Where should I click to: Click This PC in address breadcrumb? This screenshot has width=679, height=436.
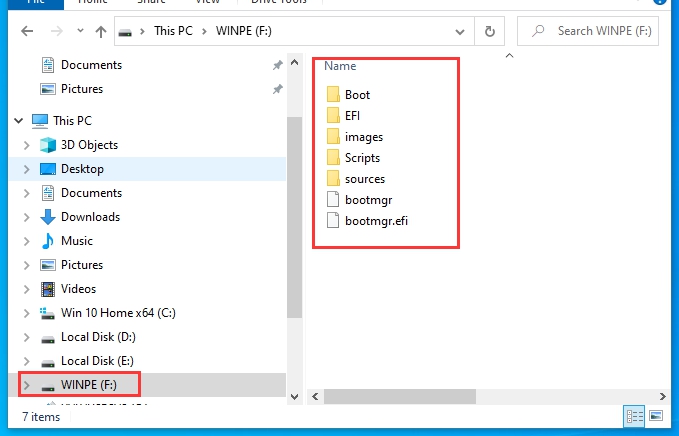coord(173,31)
